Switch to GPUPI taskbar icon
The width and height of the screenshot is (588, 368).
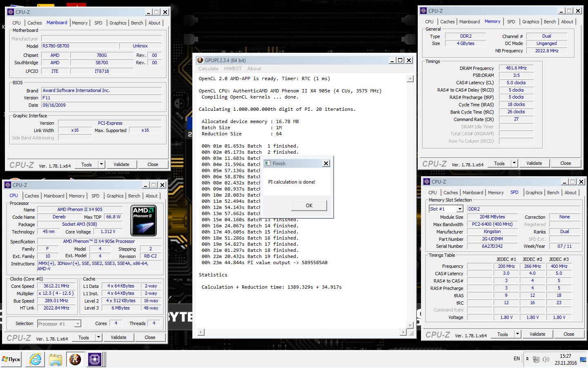[75, 359]
